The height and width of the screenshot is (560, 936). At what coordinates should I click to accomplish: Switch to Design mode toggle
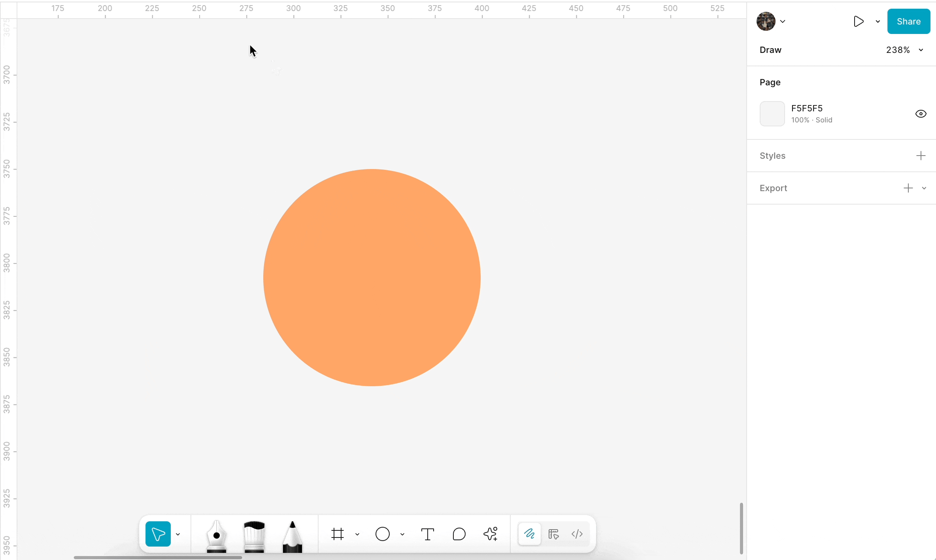click(x=553, y=534)
